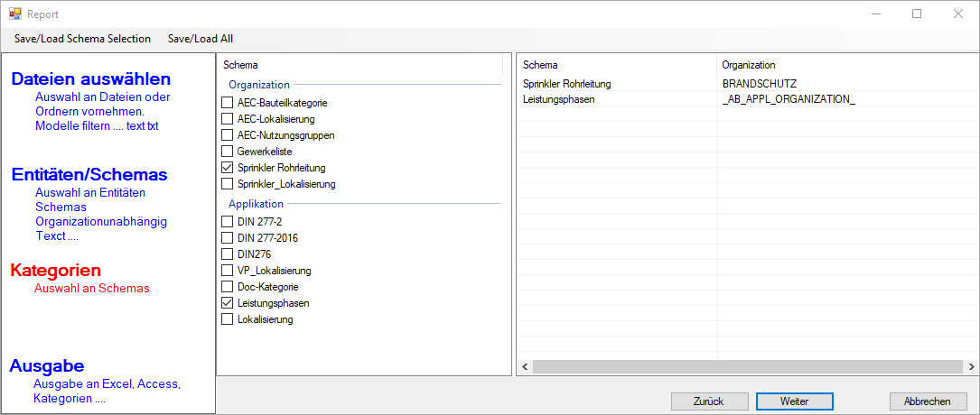Enable the Sprinkler_Lokalisierung checkbox

click(227, 184)
